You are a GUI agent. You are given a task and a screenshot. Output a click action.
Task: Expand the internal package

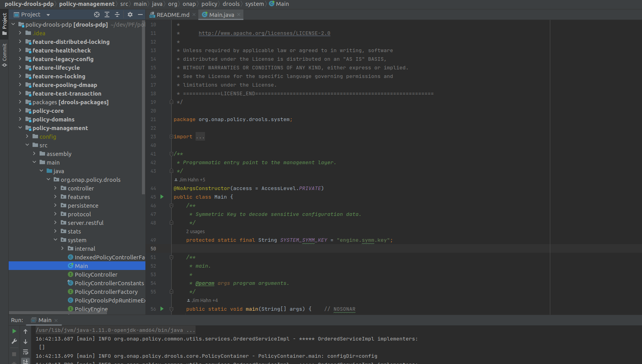(62, 248)
